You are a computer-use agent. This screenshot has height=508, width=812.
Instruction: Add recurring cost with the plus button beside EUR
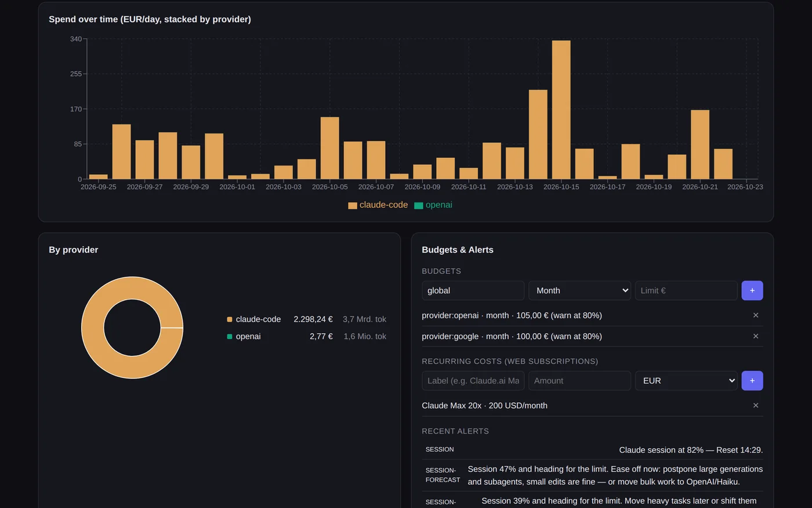(x=752, y=381)
